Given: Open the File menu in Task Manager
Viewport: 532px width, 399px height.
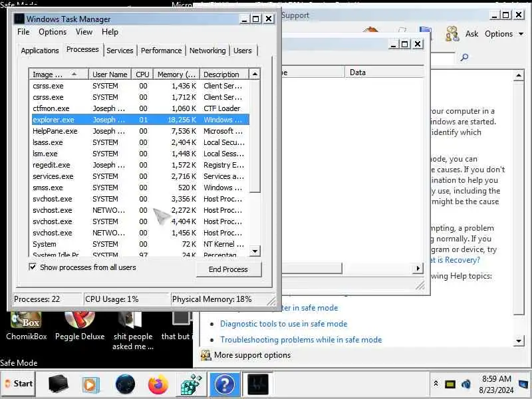Looking at the screenshot, I should tap(23, 32).
